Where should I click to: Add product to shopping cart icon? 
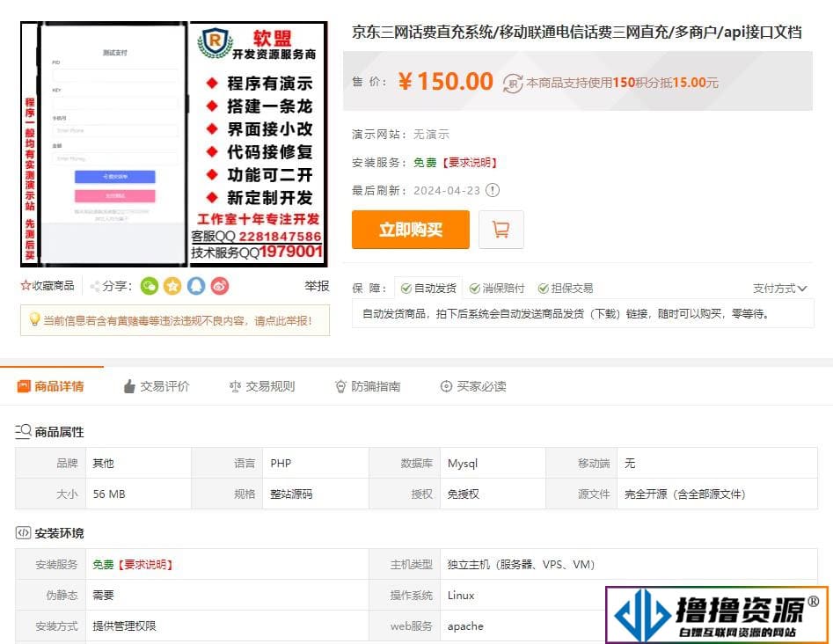click(x=501, y=230)
